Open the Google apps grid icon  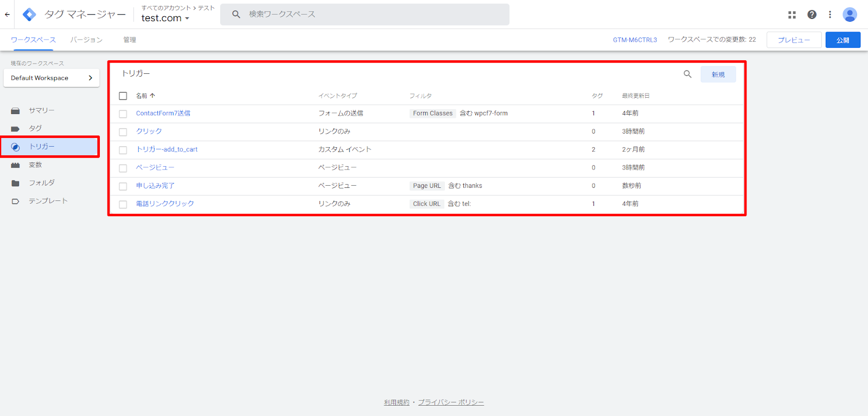pyautogui.click(x=792, y=15)
